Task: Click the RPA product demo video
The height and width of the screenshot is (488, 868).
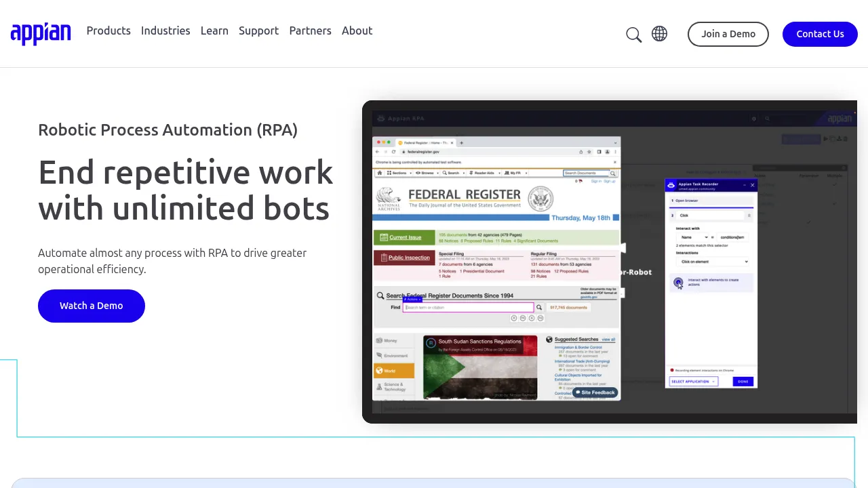Action: click(x=610, y=262)
